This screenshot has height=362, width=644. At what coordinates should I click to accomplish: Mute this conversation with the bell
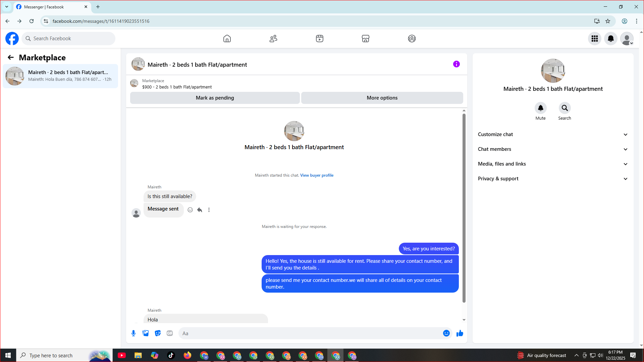pos(540,108)
